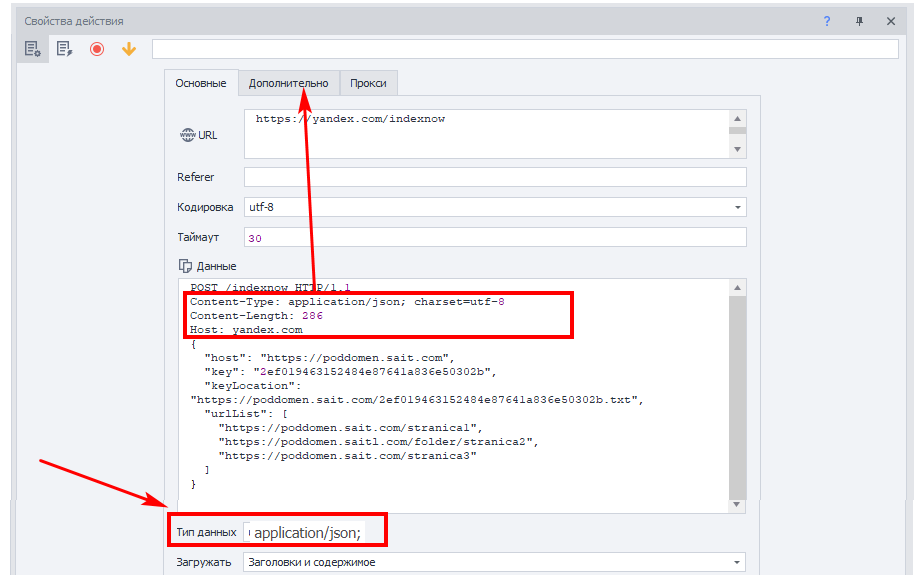
Task: Click the Таймаут field showing 30
Action: pyautogui.click(x=495, y=237)
